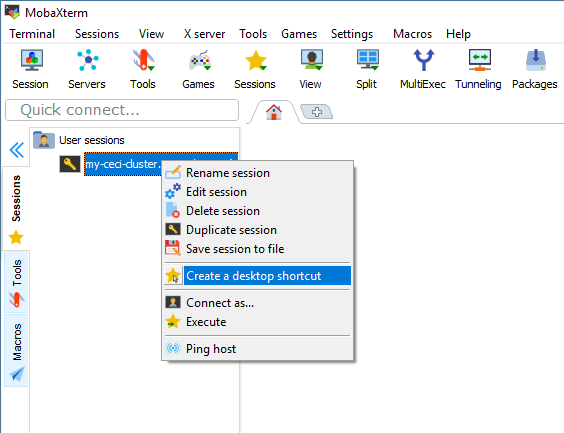Click the desktop shortcut star icon

tap(173, 276)
